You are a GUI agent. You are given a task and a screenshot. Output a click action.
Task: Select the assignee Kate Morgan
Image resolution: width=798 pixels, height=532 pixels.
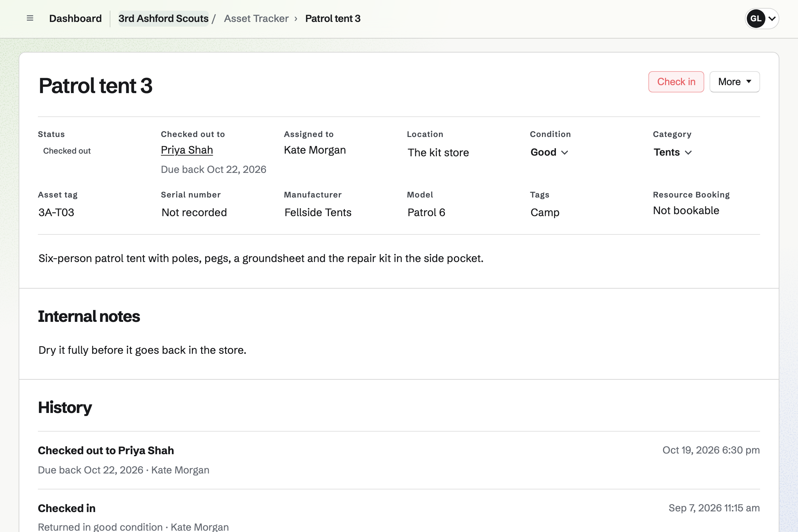click(315, 150)
